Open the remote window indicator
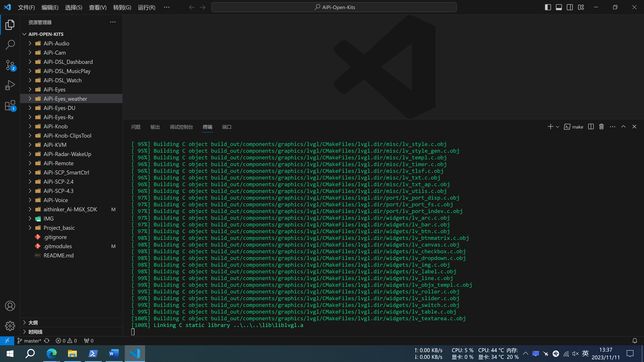This screenshot has height=362, width=644. [7, 341]
